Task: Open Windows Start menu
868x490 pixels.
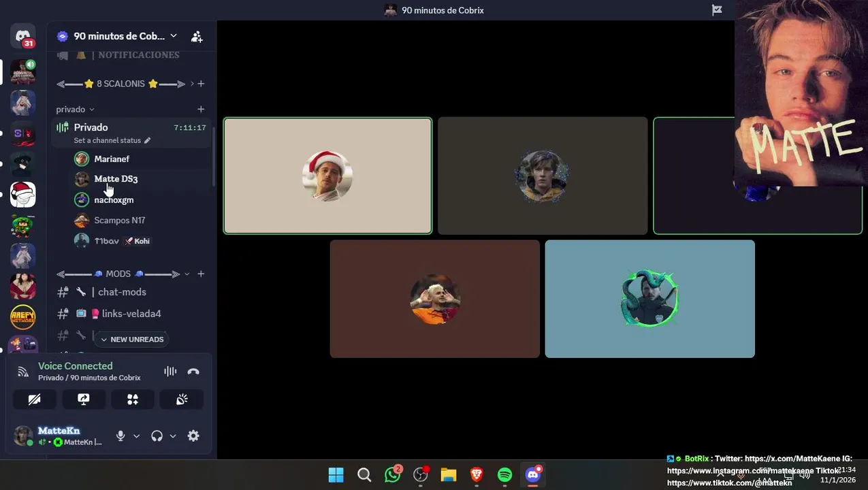Action: point(336,474)
